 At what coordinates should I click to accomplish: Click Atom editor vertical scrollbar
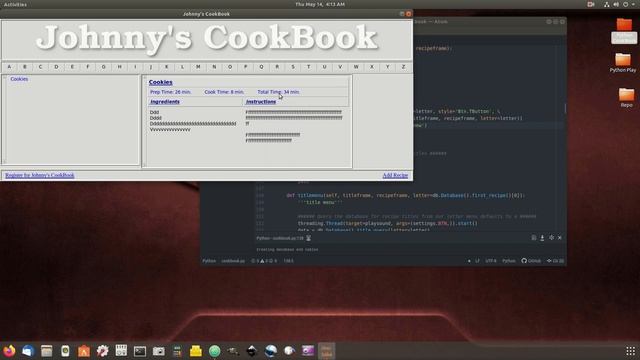click(x=565, y=108)
